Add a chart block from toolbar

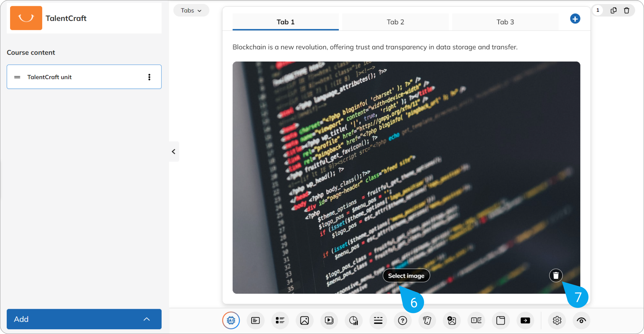(x=354, y=320)
